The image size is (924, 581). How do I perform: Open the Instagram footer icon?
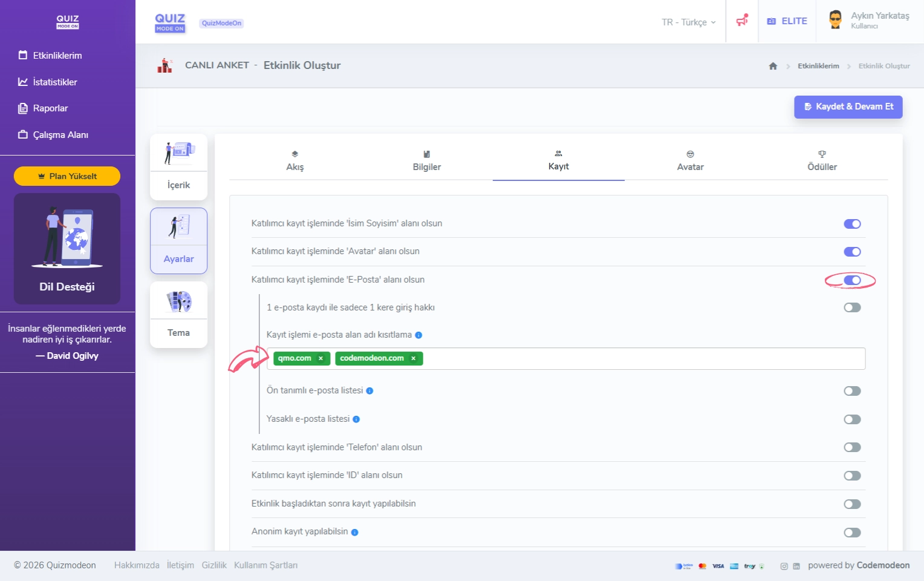784,566
